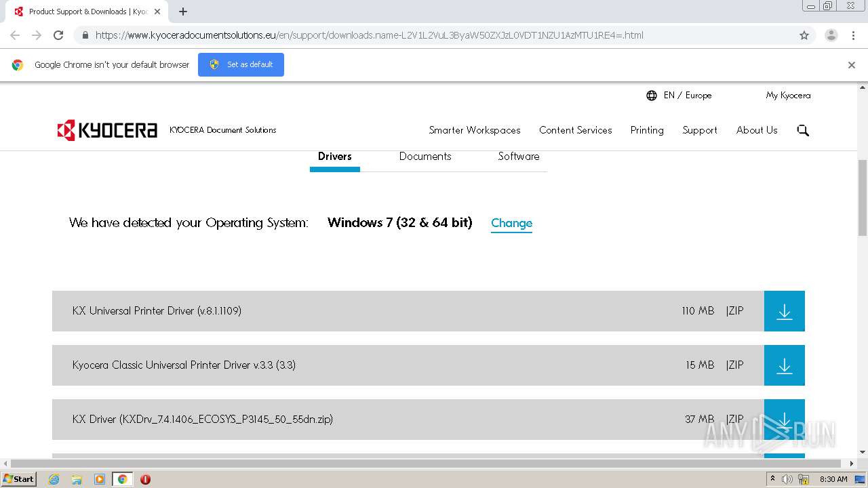Open My Kyocera link

[788, 96]
